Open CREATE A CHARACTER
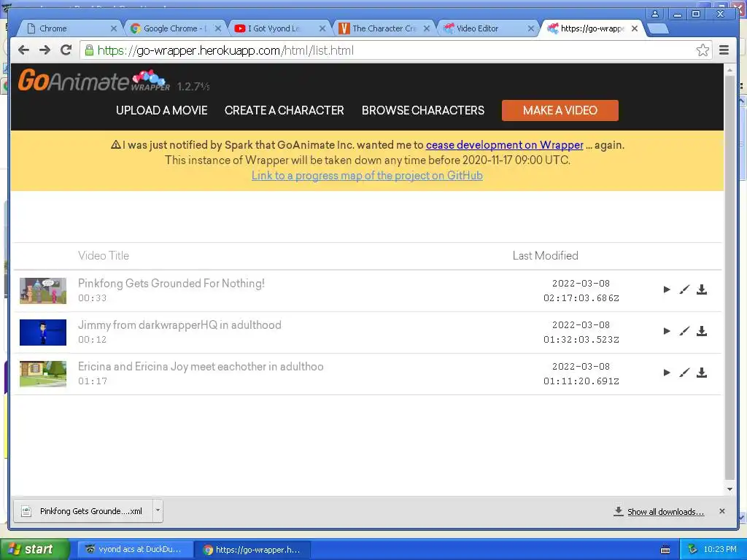 [x=285, y=111]
